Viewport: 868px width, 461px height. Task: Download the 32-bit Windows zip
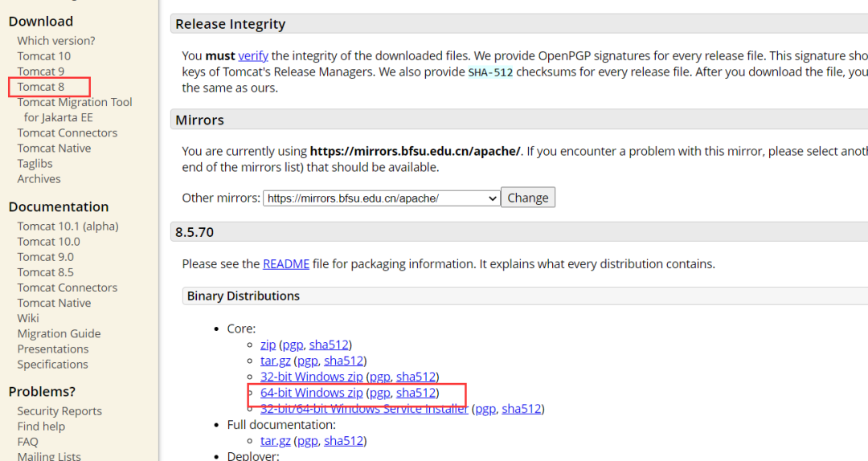click(312, 377)
